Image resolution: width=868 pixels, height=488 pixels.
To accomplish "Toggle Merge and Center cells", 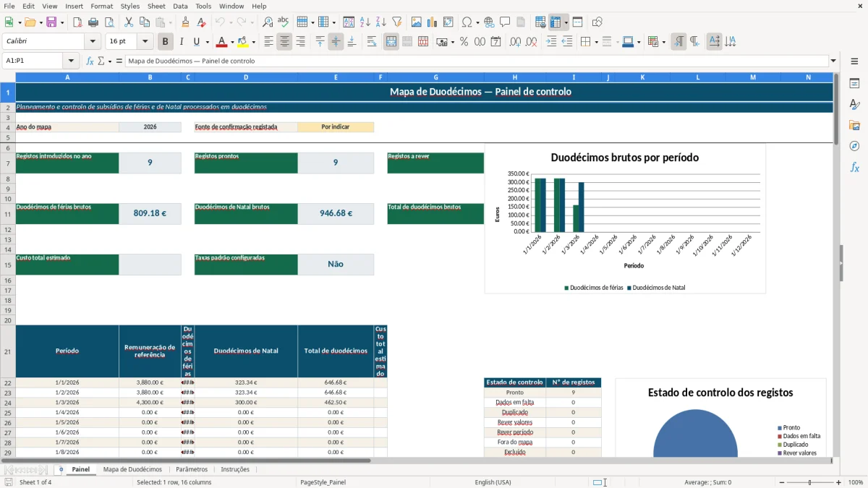I will click(391, 42).
